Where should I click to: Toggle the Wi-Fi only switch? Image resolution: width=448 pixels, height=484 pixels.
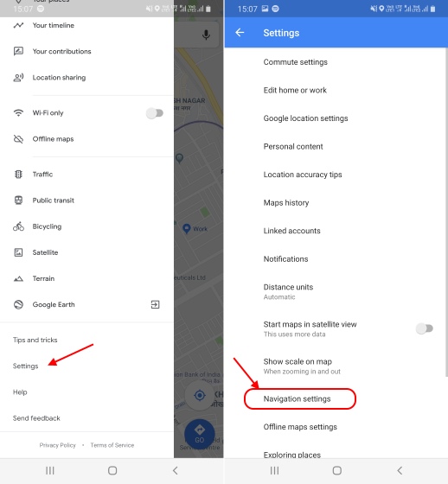pyautogui.click(x=155, y=113)
